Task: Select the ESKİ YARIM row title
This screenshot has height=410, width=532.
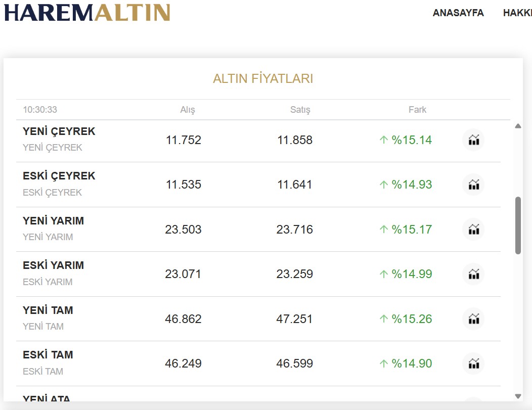Action: 53,265
